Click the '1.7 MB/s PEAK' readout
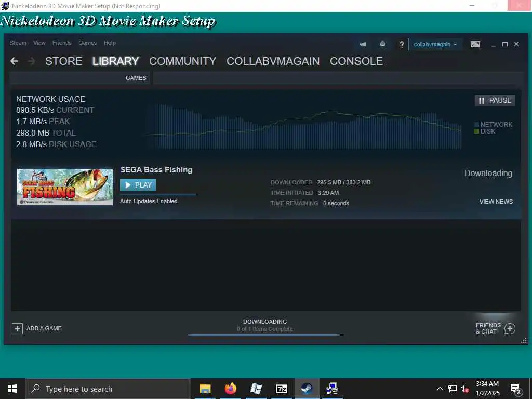 [43, 122]
